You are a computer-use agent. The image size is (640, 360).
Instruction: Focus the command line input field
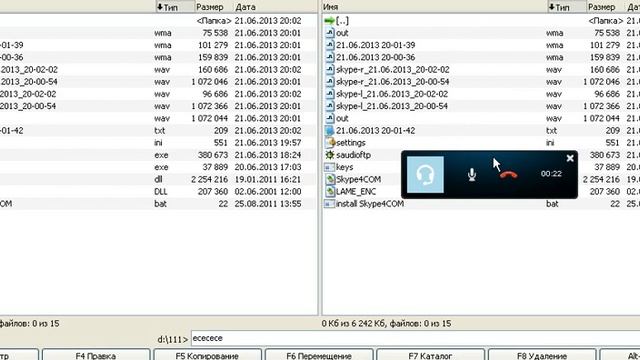pyautogui.click(x=415, y=338)
